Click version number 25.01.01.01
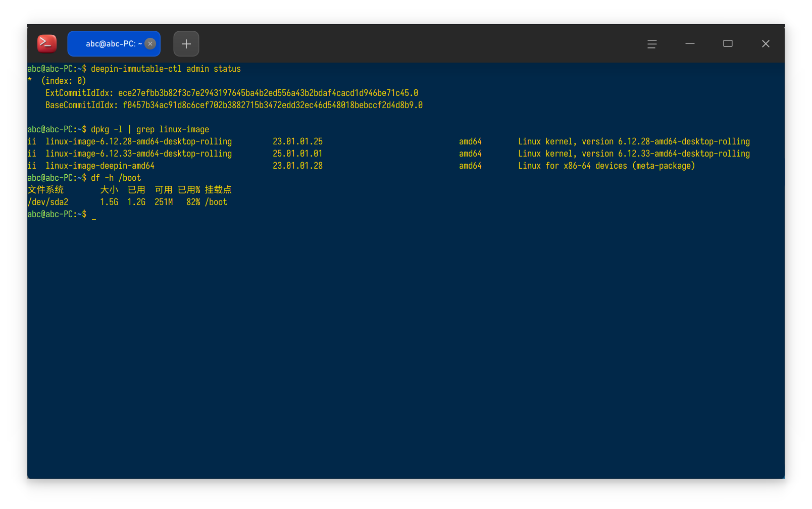The image size is (812, 509). pyautogui.click(x=297, y=154)
